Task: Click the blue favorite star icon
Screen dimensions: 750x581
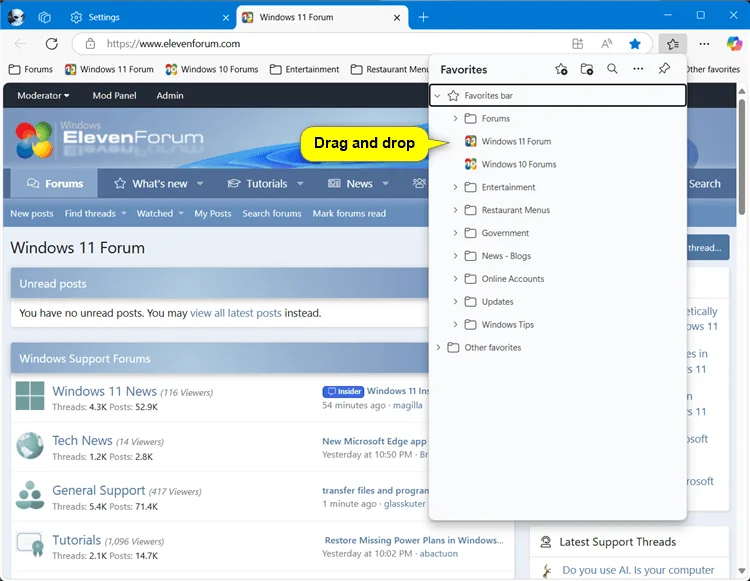Action: coord(635,44)
